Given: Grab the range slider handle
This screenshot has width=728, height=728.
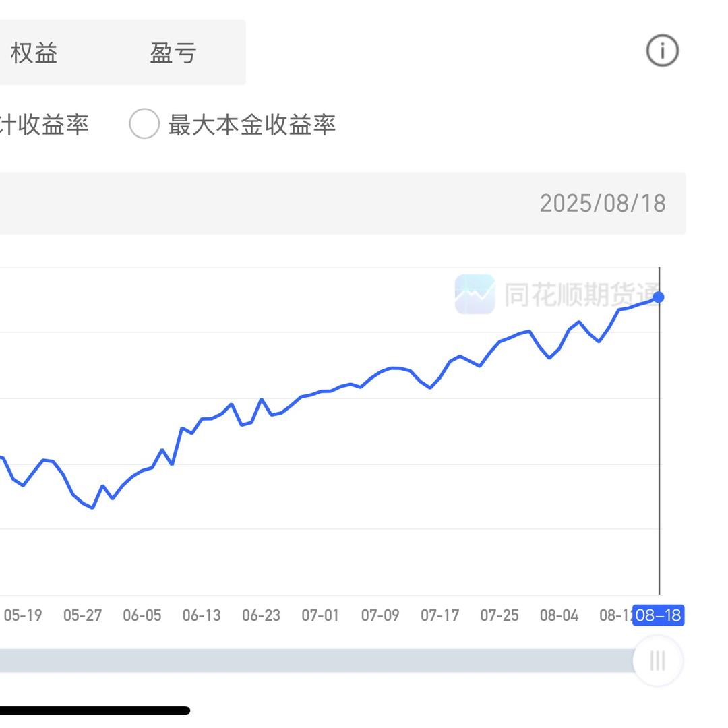Looking at the screenshot, I should (657, 660).
